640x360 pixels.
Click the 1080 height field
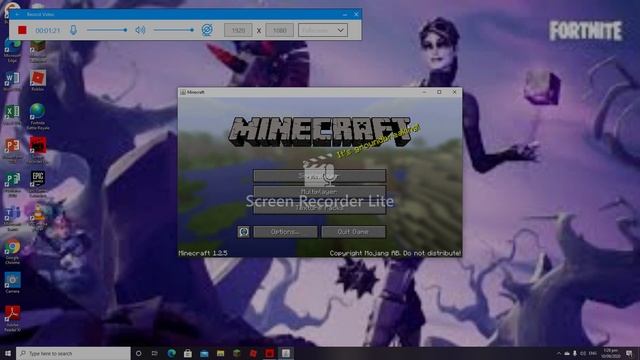tap(280, 30)
